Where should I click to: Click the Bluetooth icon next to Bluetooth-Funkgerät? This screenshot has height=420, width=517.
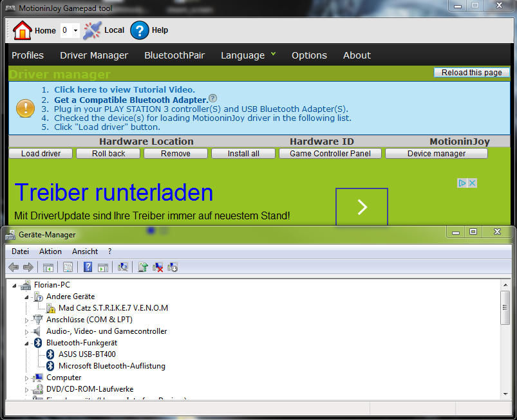[38, 343]
